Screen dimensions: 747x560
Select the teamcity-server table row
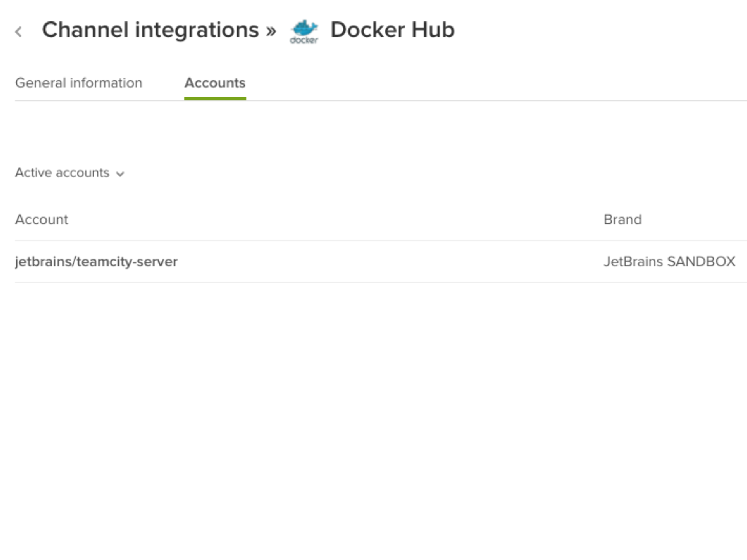(x=365, y=262)
